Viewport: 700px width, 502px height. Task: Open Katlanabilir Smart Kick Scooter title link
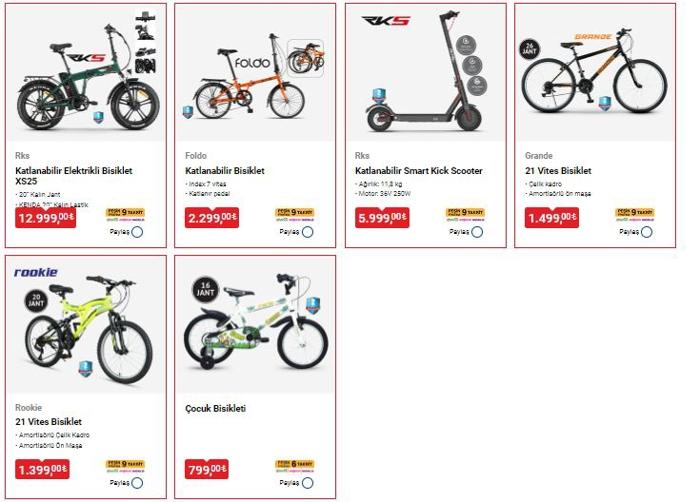pyautogui.click(x=419, y=171)
